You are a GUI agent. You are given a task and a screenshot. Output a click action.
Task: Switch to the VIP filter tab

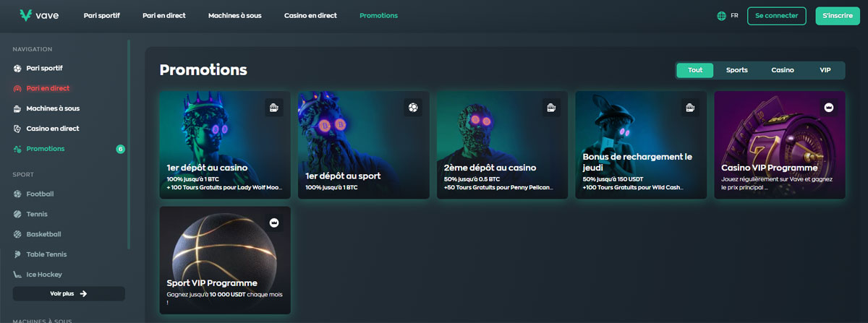(825, 70)
